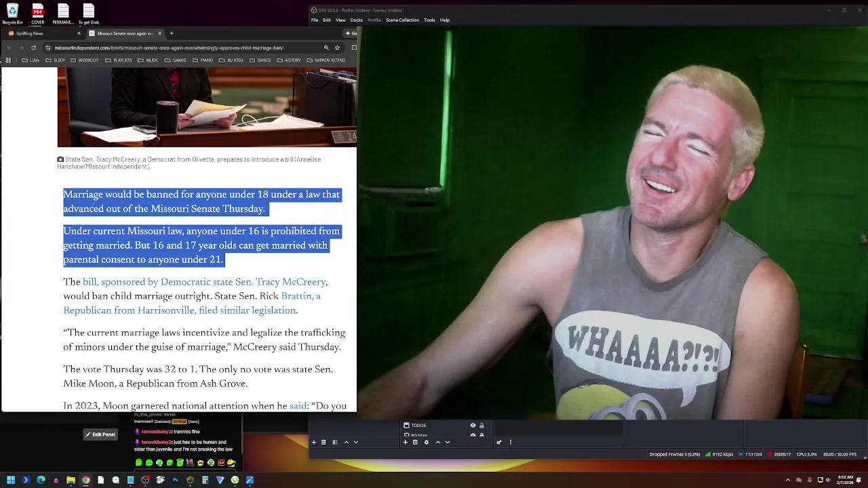The image size is (868, 488).
Task: Move scene up in OBS list
Action: [x=346, y=442]
